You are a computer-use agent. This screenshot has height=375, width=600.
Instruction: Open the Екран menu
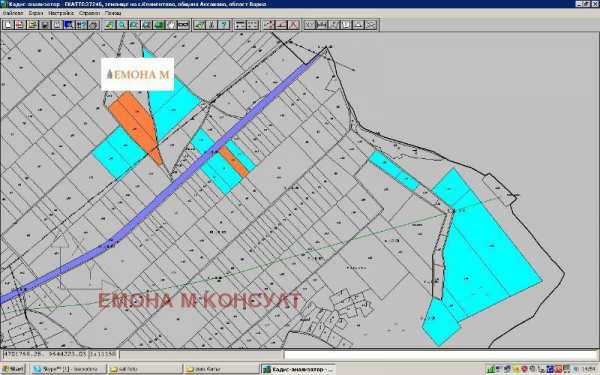pos(36,13)
